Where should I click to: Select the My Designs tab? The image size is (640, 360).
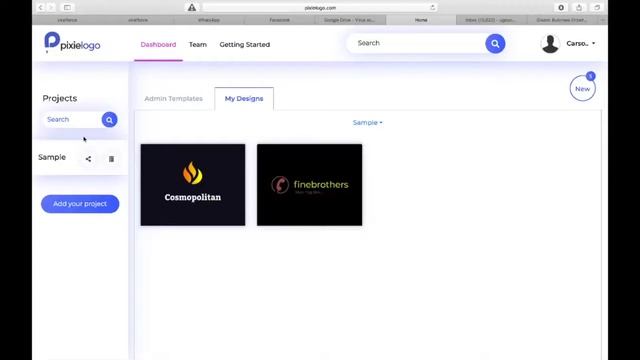[244, 98]
